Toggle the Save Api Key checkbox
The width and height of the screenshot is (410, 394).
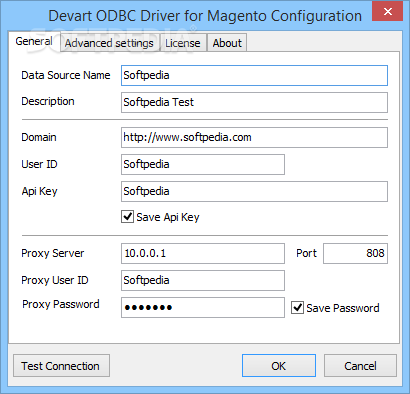coord(127,217)
